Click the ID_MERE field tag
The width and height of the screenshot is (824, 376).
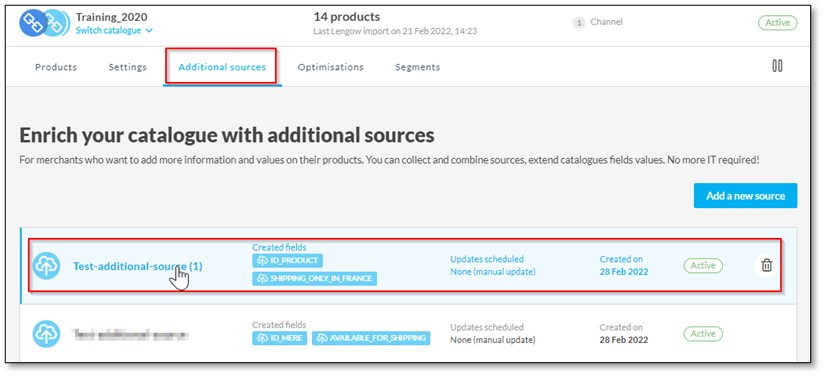click(280, 338)
